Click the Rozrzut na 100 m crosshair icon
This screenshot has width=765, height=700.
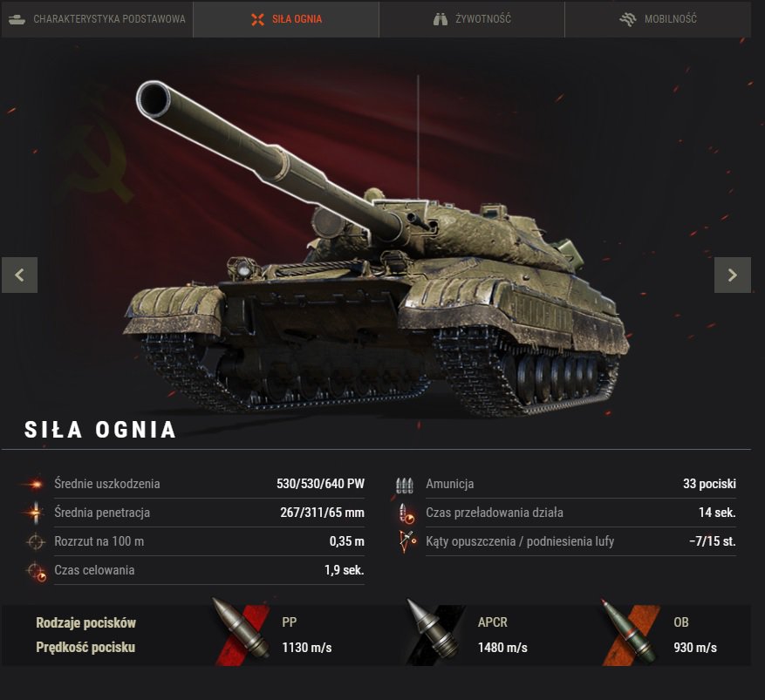tap(36, 541)
